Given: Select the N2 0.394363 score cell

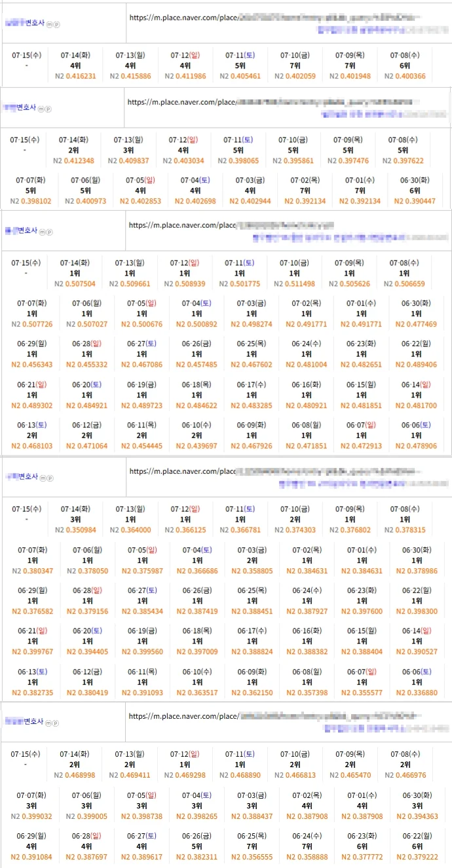Looking at the screenshot, I should click(417, 815).
